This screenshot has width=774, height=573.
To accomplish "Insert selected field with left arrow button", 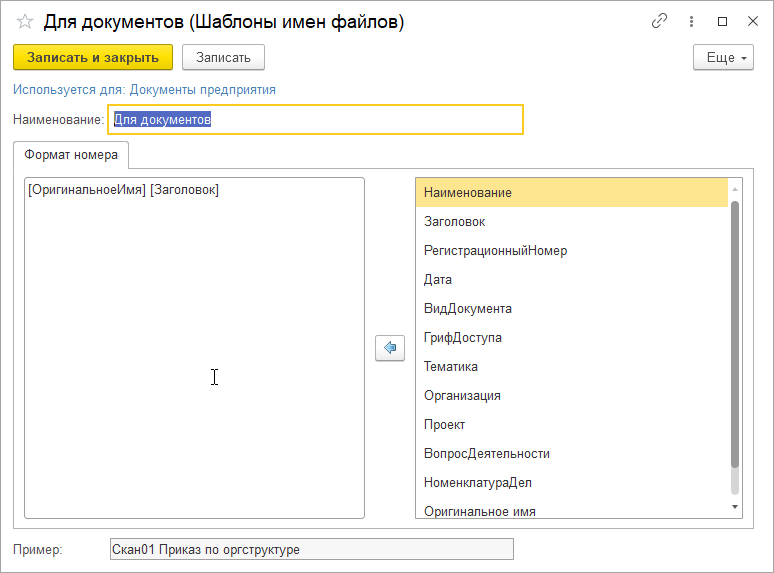I will [x=389, y=348].
